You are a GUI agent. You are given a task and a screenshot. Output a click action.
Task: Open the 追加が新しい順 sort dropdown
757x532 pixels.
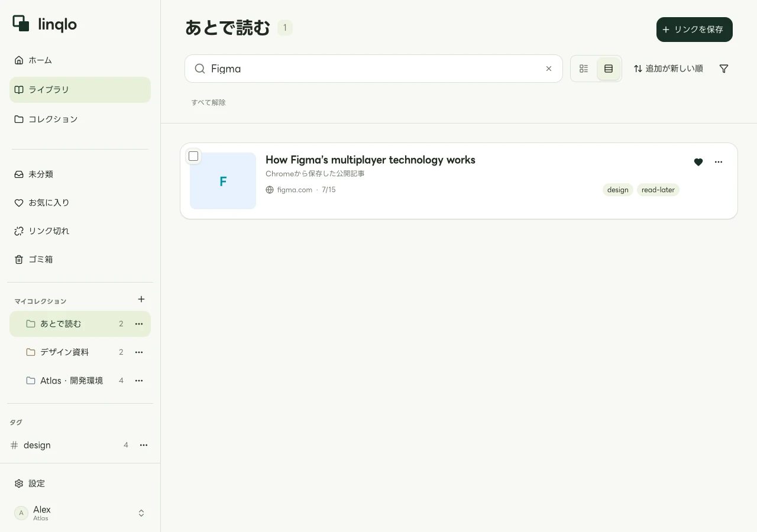(x=668, y=69)
